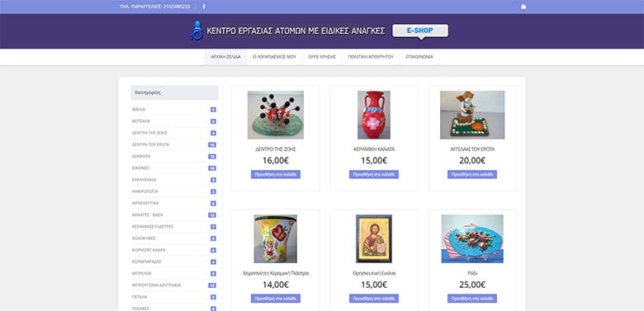Open the ΗΜΕΡΟΛΟΓΙΑ category link
The height and width of the screenshot is (311, 644).
(145, 191)
